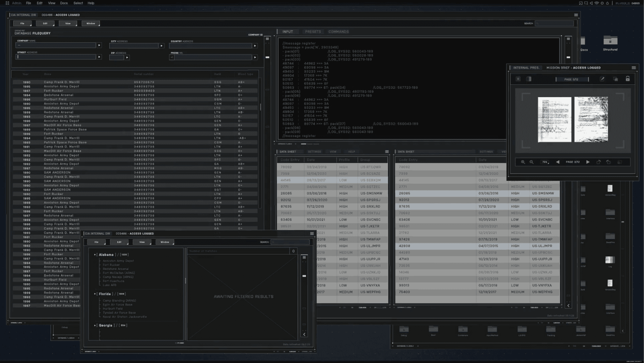Open hamburger menu of Mission Brief window
Screen dimensions: 644x363
point(634,67)
